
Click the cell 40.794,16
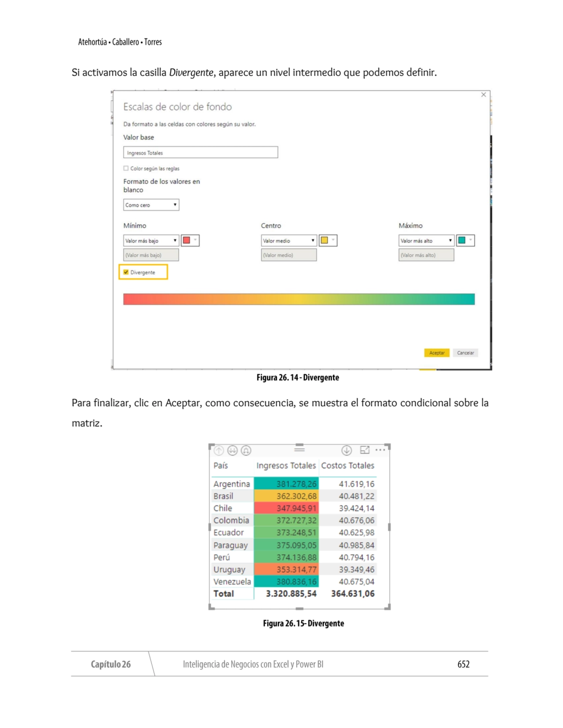coord(357,557)
